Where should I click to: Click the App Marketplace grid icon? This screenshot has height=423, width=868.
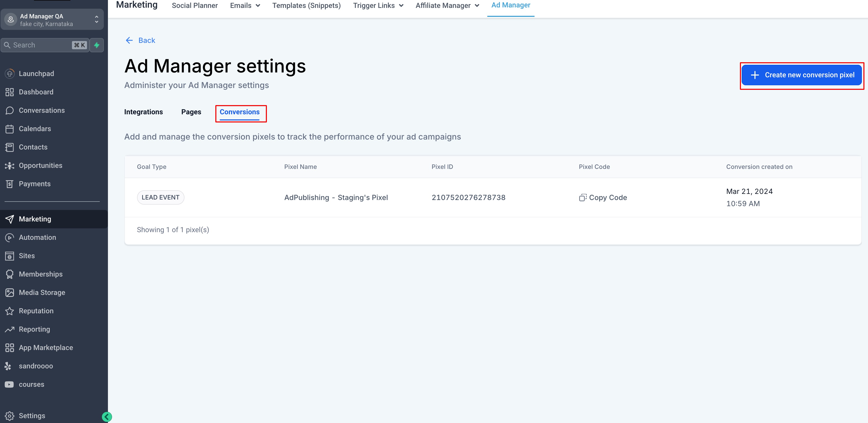pyautogui.click(x=10, y=347)
